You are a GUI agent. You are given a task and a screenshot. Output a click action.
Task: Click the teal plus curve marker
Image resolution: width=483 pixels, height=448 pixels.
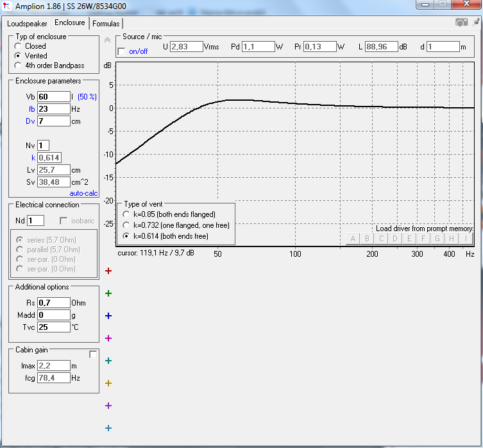click(108, 361)
